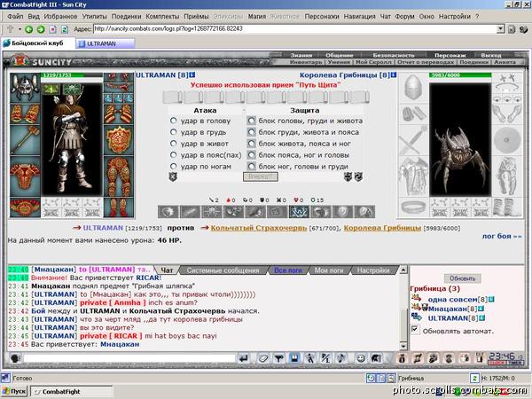The width and height of the screenshot is (532, 399).
Task: Open the Мои логи chat tab
Action: click(329, 270)
